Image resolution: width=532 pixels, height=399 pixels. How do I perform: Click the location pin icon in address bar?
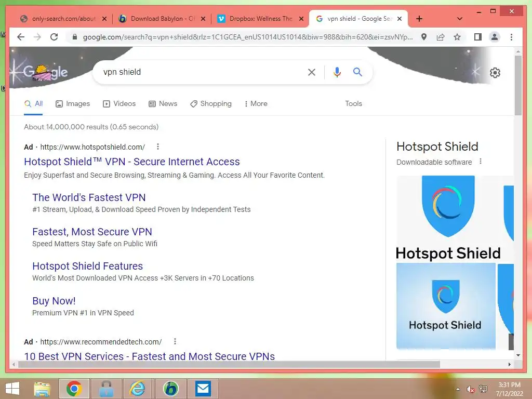[424, 37]
